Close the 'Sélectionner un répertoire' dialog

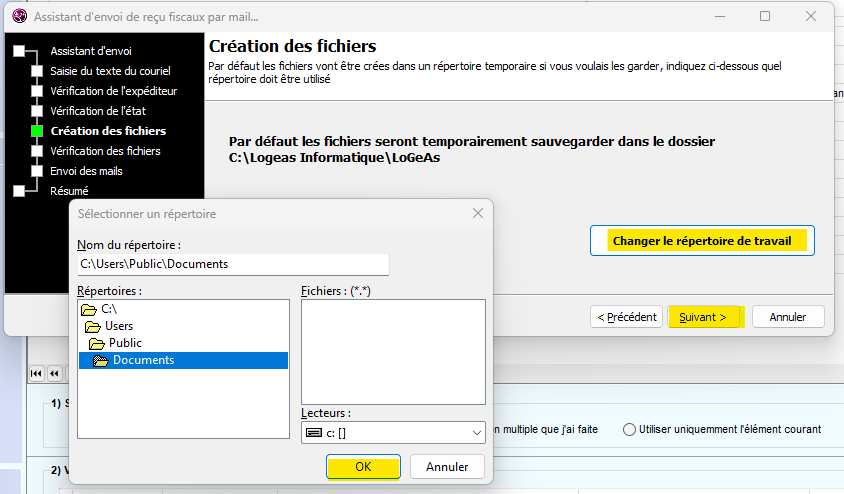click(478, 214)
